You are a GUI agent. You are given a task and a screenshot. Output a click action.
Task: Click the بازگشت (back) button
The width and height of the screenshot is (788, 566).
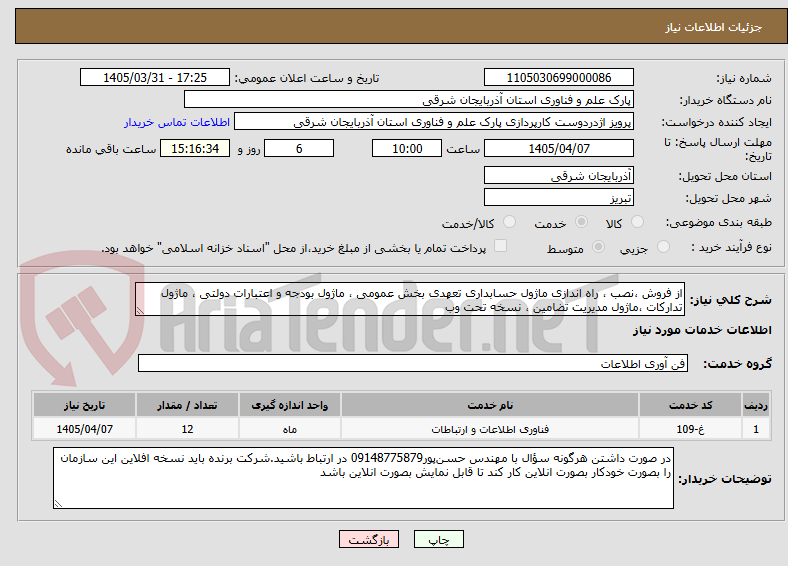tap(369, 539)
